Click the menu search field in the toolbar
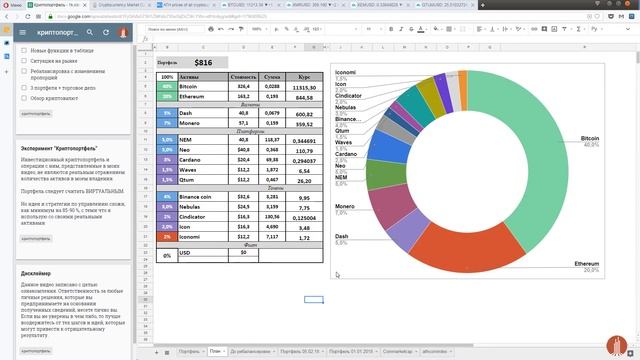This screenshot has width=640, height=360. coord(175,29)
